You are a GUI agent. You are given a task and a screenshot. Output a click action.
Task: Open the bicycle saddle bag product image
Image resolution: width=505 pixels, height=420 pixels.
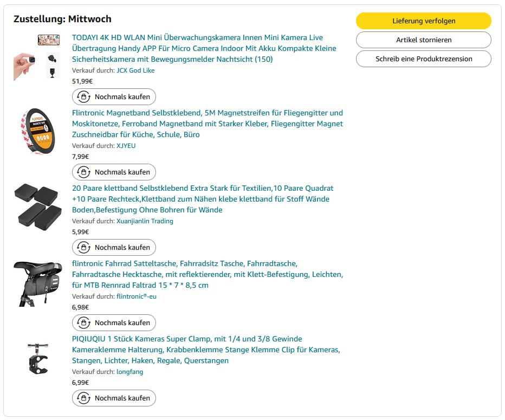click(37, 283)
